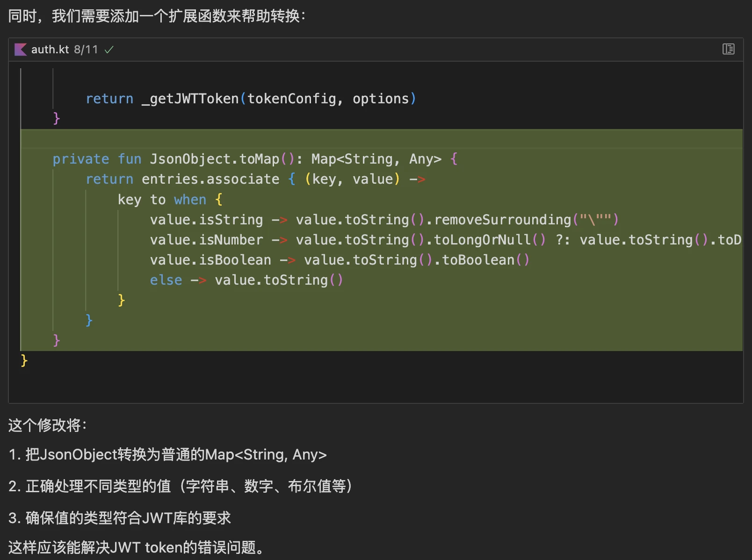The height and width of the screenshot is (560, 752).
Task: Click the 8/11 edit counter label
Action: pyautogui.click(x=86, y=50)
